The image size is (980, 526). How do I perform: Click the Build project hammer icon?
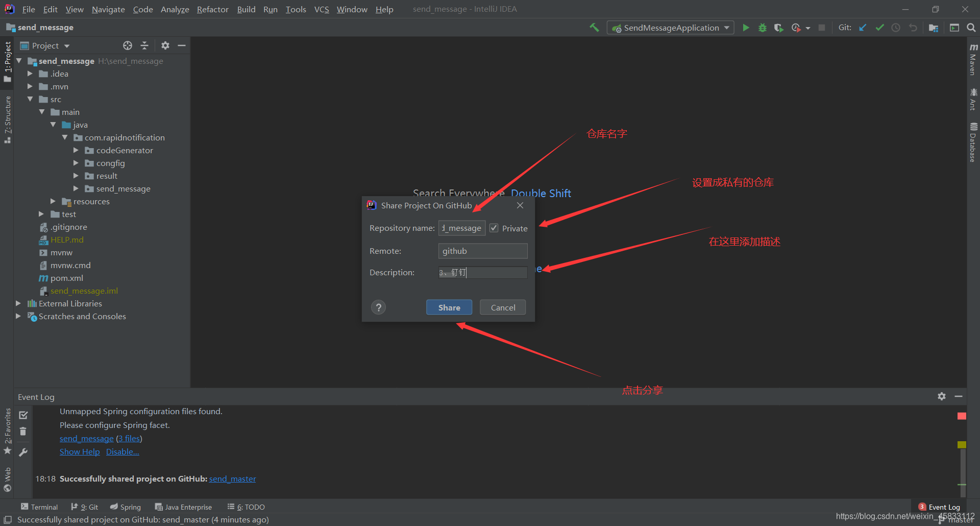[x=594, y=28]
